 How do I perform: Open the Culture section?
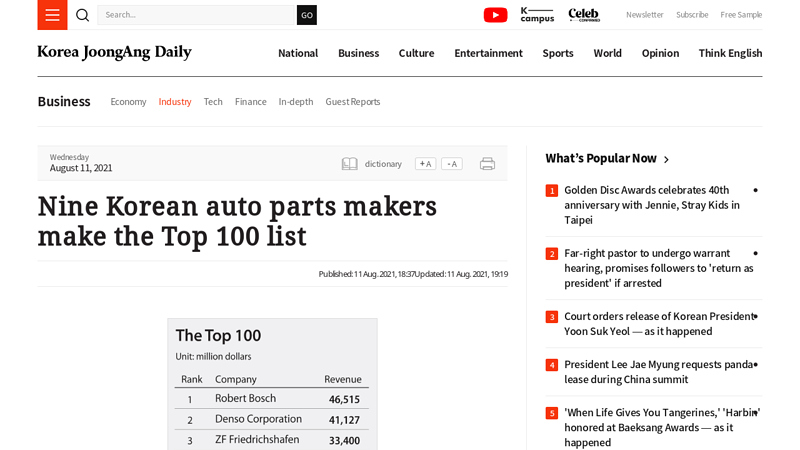click(416, 53)
